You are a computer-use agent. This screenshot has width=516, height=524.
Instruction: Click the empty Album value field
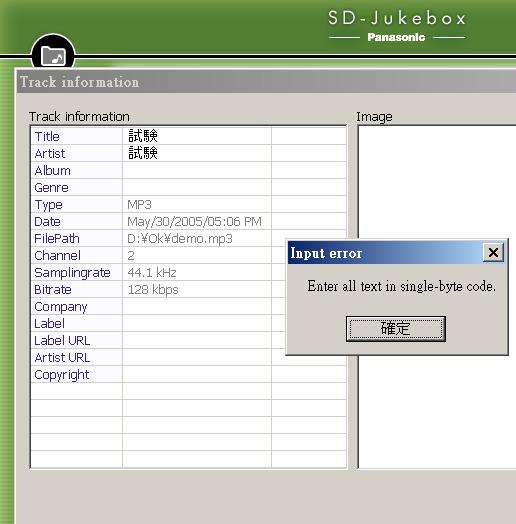pyautogui.click(x=197, y=170)
